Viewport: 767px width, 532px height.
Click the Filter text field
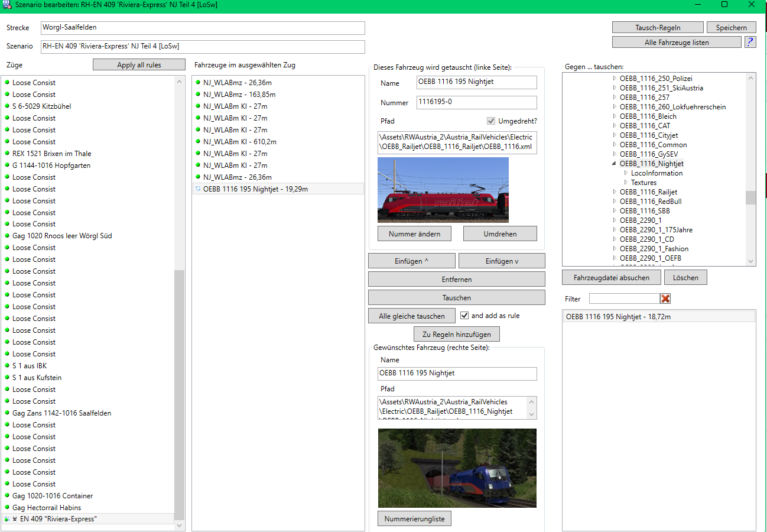point(623,299)
